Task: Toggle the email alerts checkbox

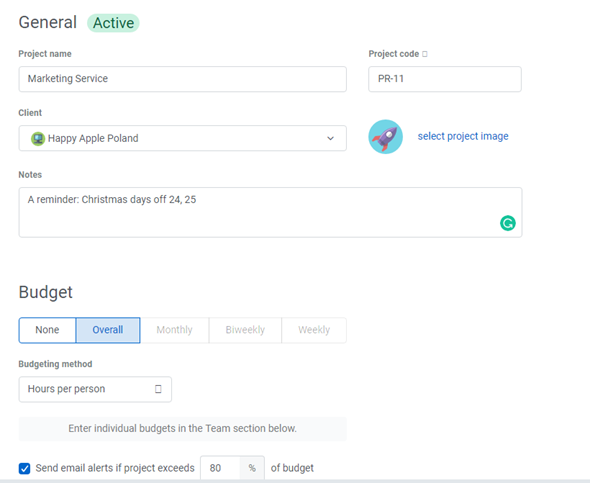Action: click(x=24, y=468)
